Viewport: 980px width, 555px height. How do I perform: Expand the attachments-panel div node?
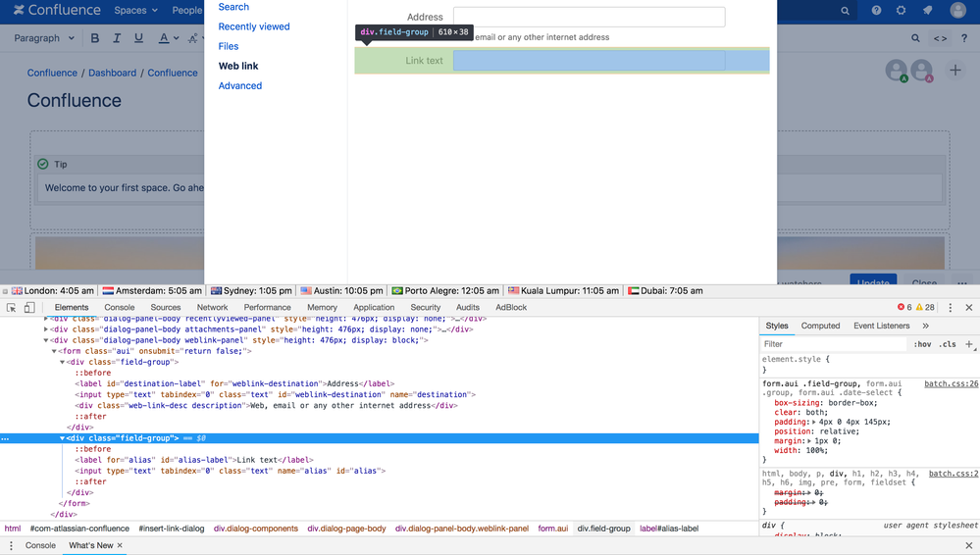pos(46,329)
